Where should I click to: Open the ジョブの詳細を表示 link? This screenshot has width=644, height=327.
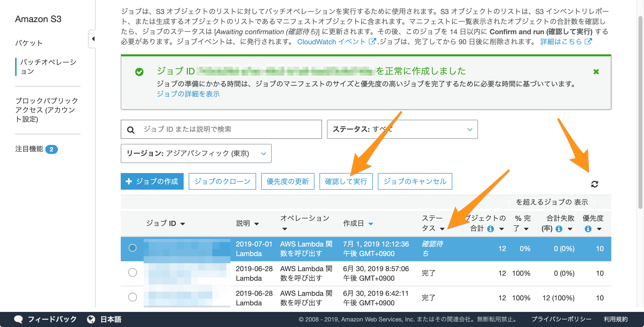(x=188, y=94)
